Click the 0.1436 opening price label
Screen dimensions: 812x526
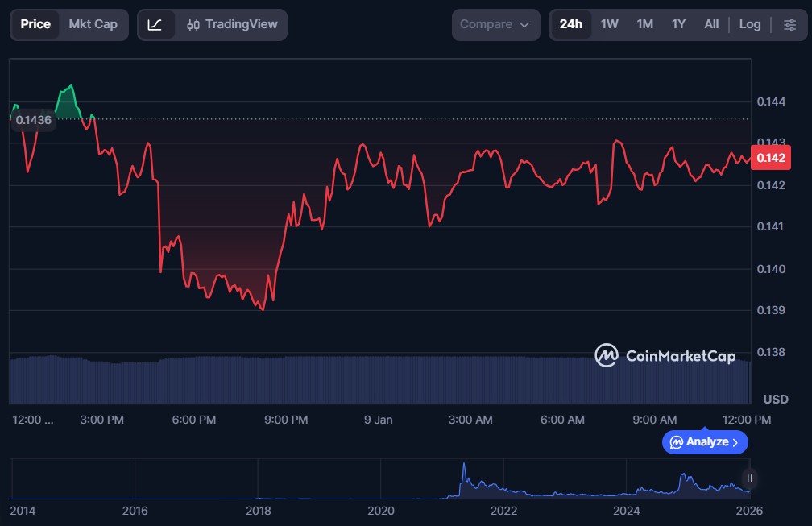click(34, 120)
